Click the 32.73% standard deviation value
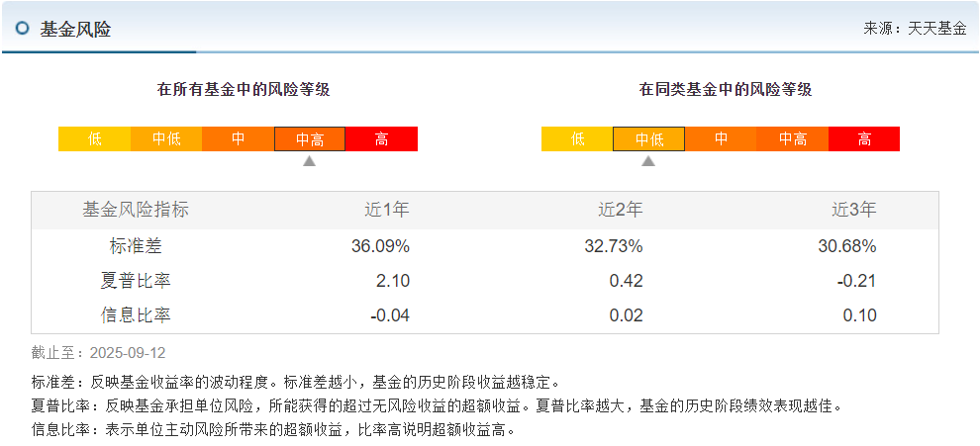Image resolution: width=980 pixels, height=446 pixels. click(614, 247)
